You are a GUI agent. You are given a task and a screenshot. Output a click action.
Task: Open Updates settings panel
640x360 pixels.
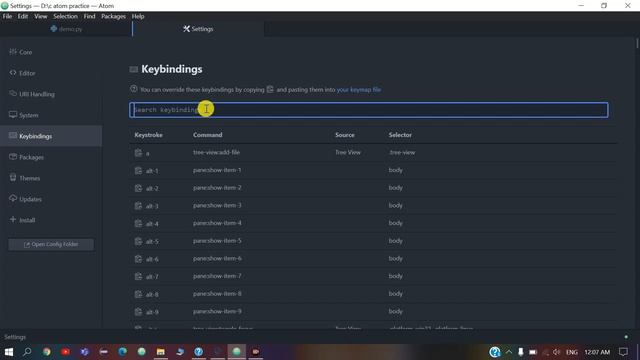(x=51, y=199)
